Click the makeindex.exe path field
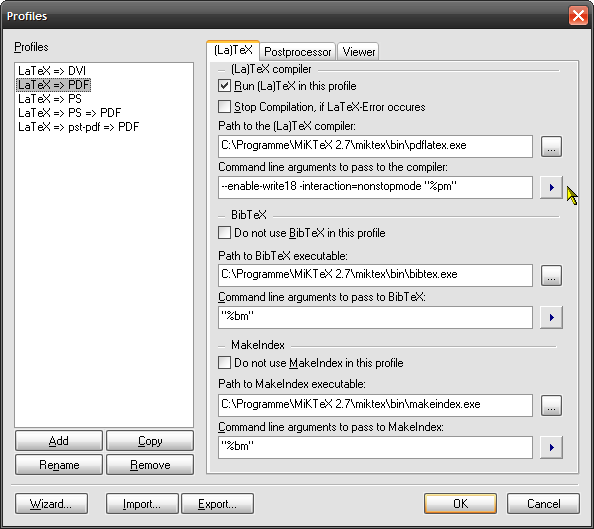Viewport: 594px width, 529px height. (375, 405)
